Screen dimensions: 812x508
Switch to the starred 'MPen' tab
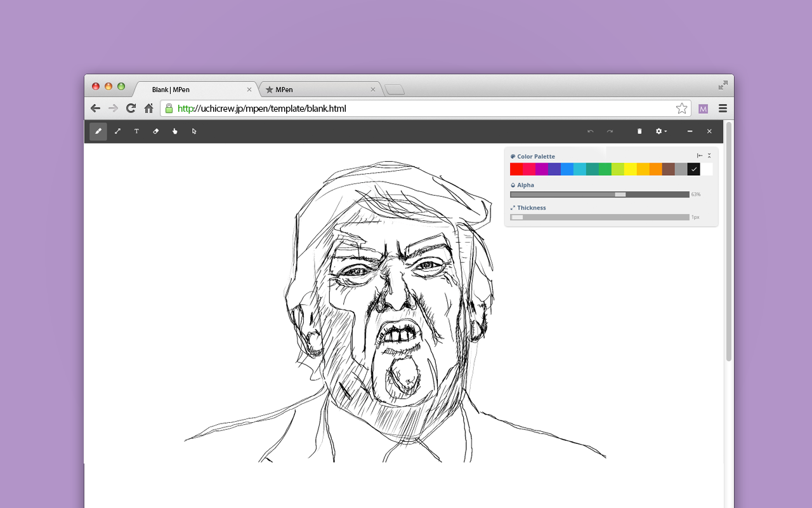tap(320, 90)
